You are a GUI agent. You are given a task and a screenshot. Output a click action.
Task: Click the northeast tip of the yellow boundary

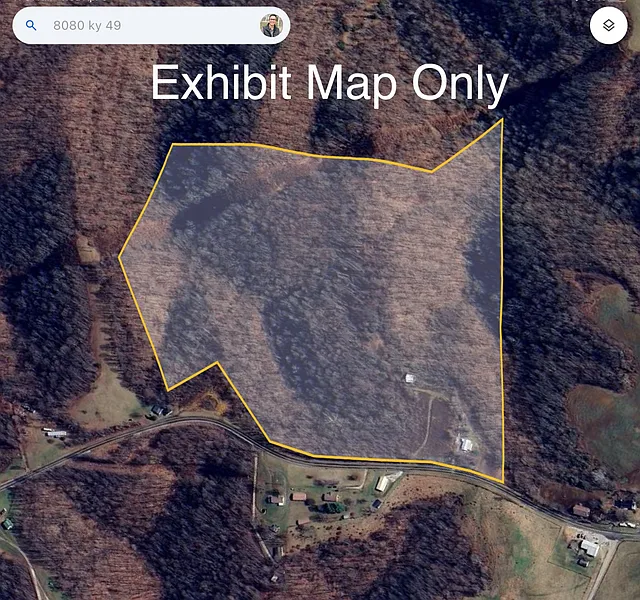502,120
